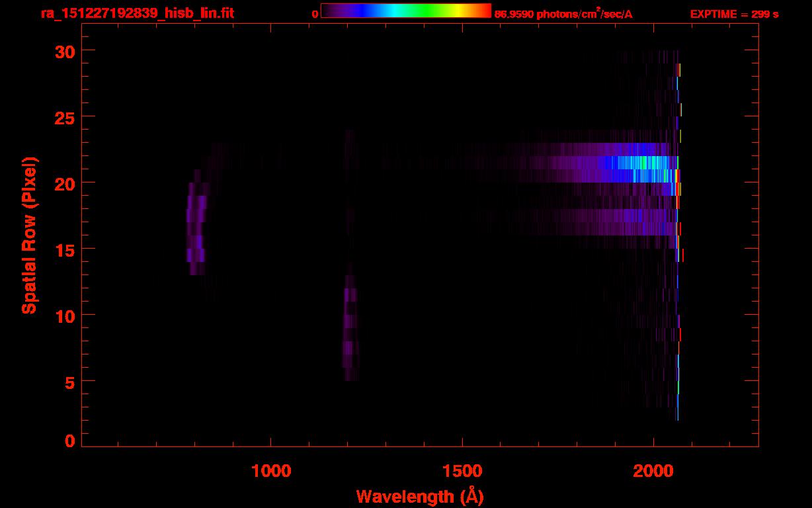Click the 86.9590 photons/cm²/sec/A label
The image size is (812, 508).
click(x=563, y=13)
